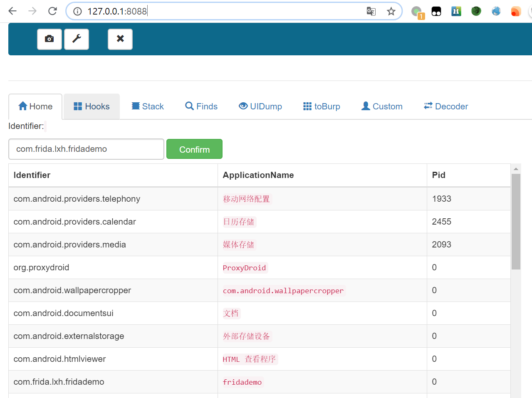
Task: Open the Decoder tab
Action: (446, 106)
